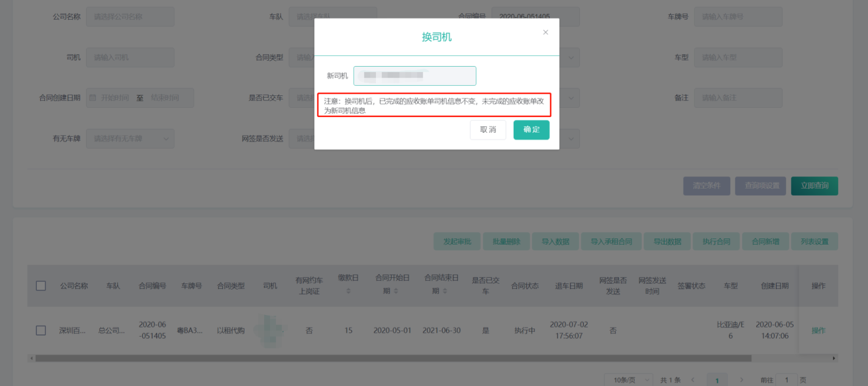The image size is (868, 386).
Task: Click the 操作 link in the table row
Action: click(x=818, y=330)
